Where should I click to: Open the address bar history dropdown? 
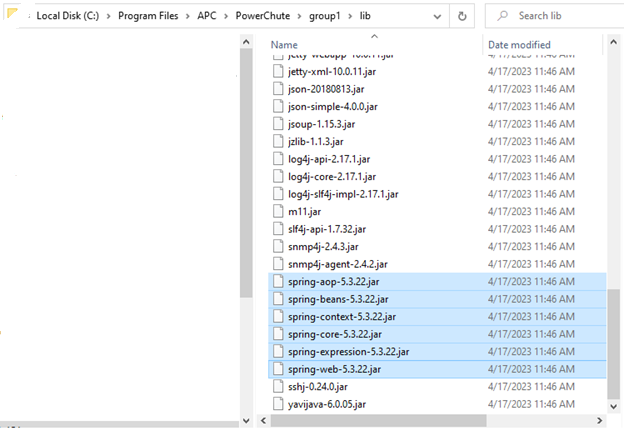437,16
